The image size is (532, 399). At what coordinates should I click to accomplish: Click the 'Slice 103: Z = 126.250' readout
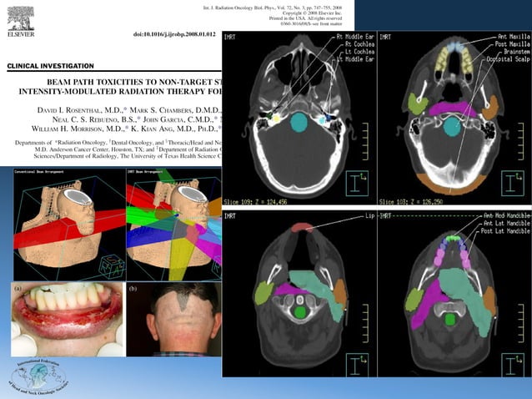coord(411,202)
